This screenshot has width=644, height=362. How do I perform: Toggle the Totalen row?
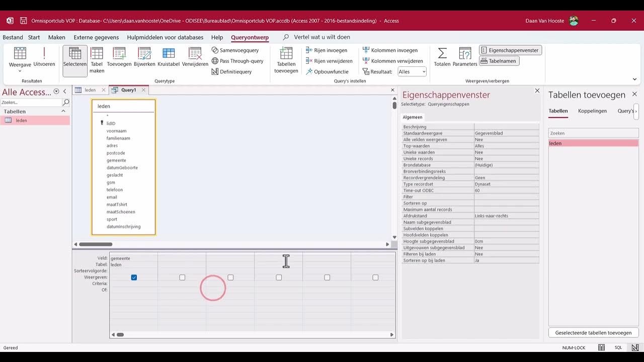click(x=442, y=57)
